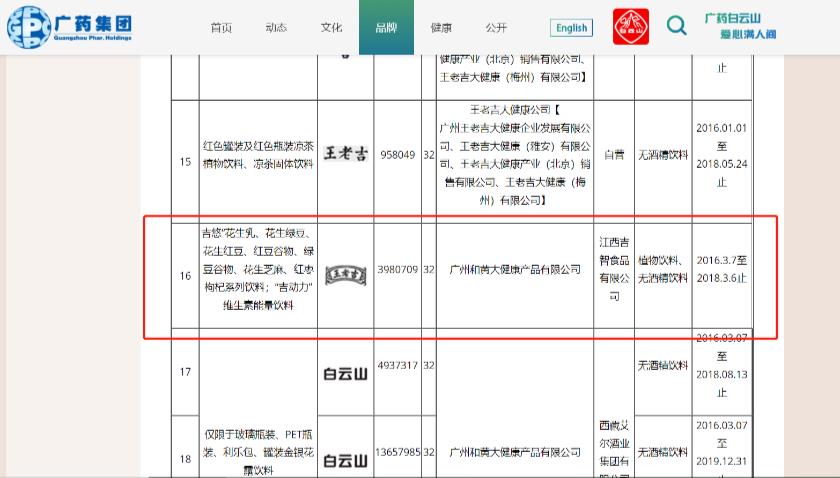Select 无酒精饮料 cell in row 15
The image size is (840, 478).
[663, 155]
